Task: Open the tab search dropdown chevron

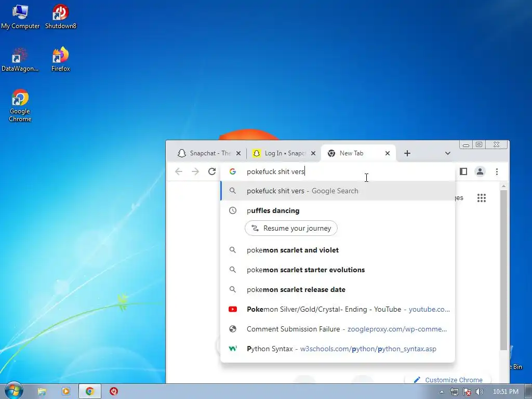Action: (447, 153)
